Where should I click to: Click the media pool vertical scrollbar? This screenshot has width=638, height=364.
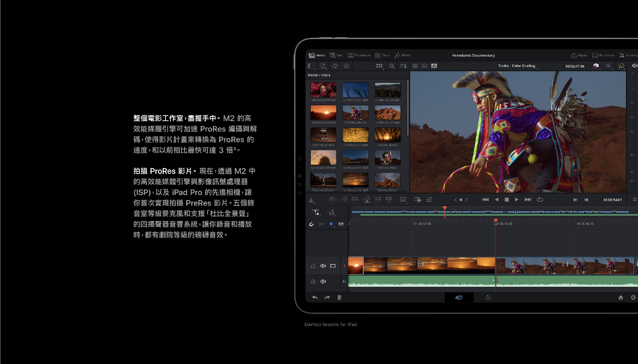[x=408, y=108]
